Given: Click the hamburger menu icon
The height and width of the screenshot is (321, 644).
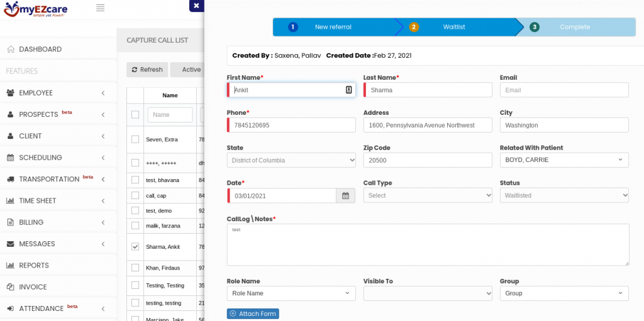Looking at the screenshot, I should coord(101,8).
